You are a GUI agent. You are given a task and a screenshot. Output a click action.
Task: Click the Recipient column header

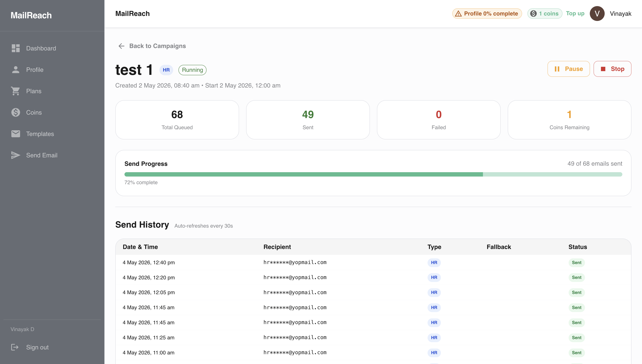(x=277, y=247)
